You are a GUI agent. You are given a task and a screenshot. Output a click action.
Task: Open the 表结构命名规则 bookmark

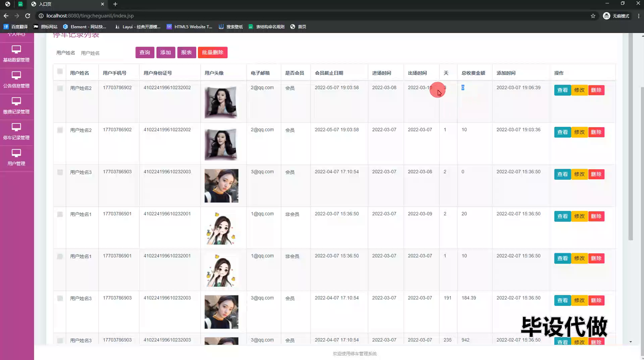point(267,27)
